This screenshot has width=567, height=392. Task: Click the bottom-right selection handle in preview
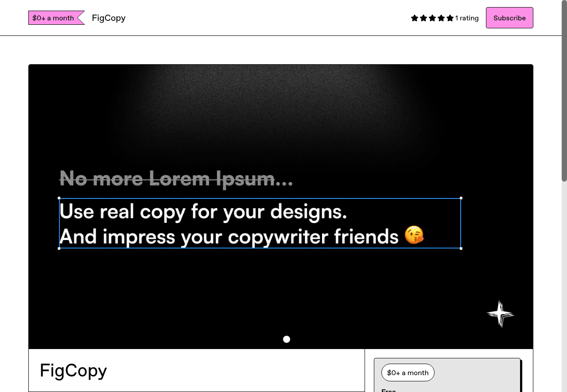coord(461,248)
